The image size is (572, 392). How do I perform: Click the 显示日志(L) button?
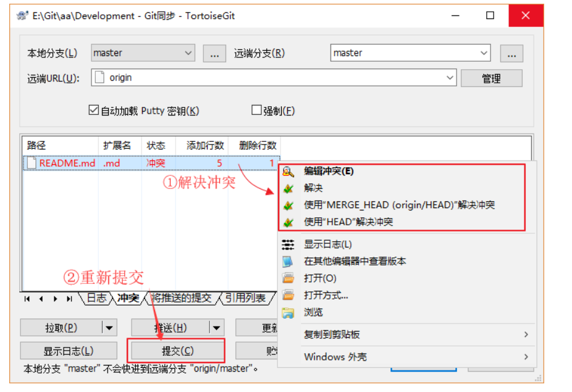pos(69,351)
